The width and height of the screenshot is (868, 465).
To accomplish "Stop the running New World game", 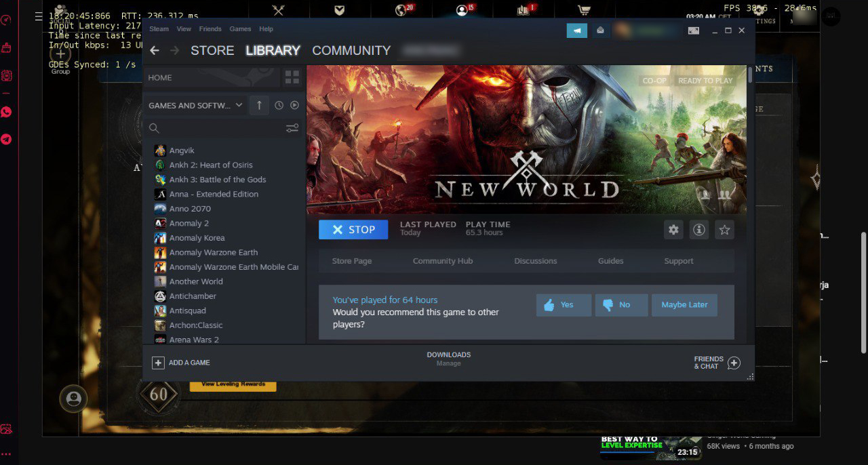I will pos(353,230).
